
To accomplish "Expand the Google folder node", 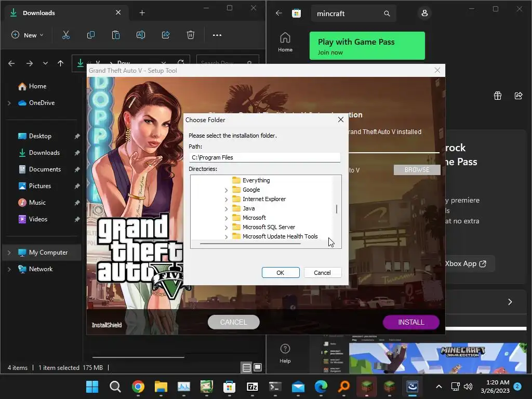I will click(x=227, y=190).
